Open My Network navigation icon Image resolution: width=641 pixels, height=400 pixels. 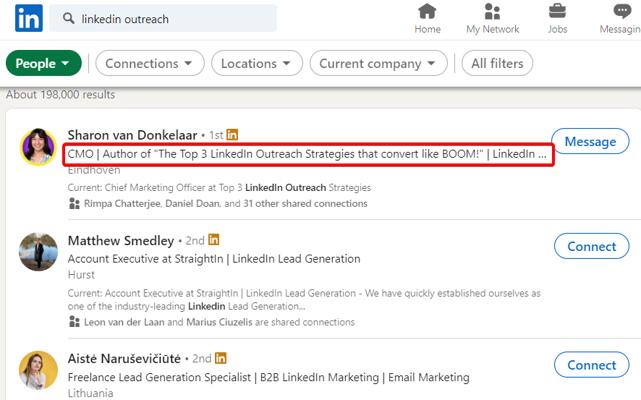pos(492,11)
